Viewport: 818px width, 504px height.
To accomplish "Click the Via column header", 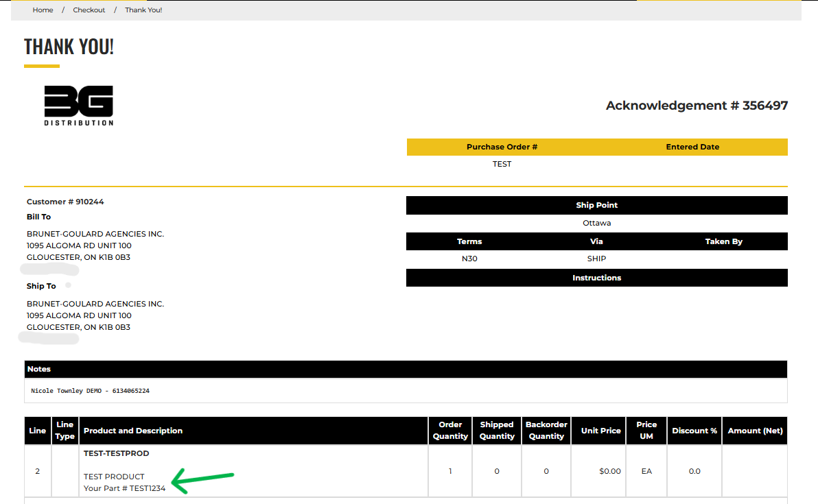I will click(596, 241).
